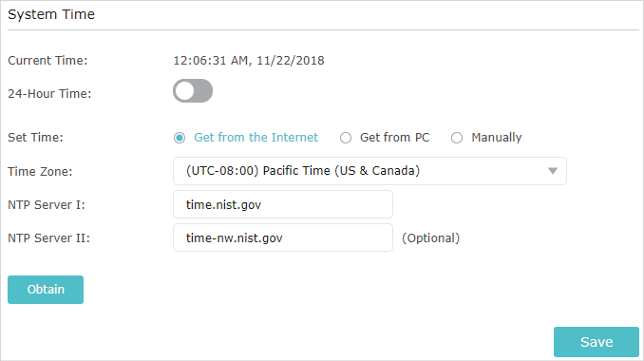644x361 pixels.
Task: Click the 'NTP Server I:' field label
Action: pyautogui.click(x=47, y=204)
